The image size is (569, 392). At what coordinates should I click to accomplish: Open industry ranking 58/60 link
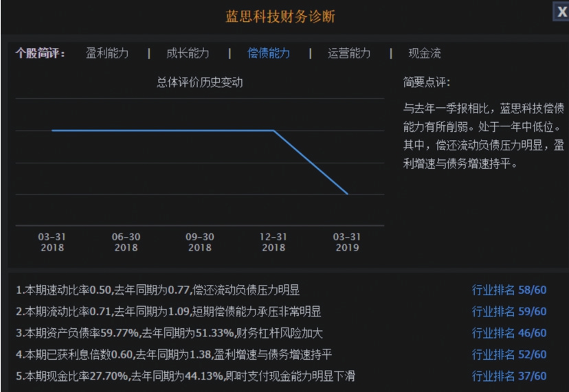509,290
